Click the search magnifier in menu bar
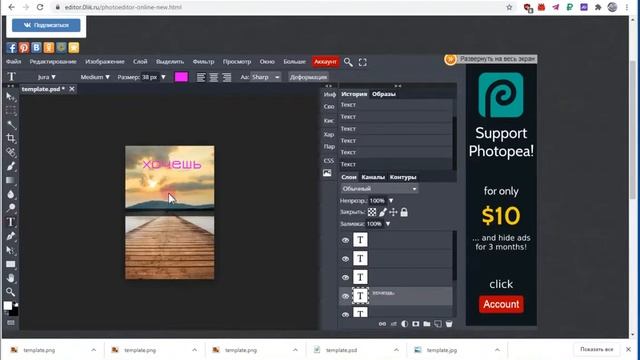 348,62
